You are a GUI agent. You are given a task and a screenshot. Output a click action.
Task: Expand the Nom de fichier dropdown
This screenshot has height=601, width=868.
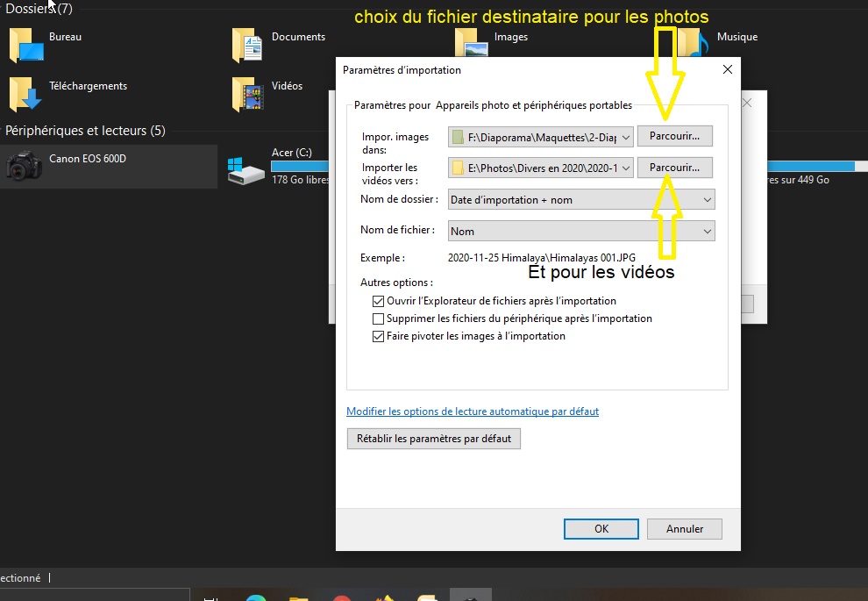click(x=581, y=232)
